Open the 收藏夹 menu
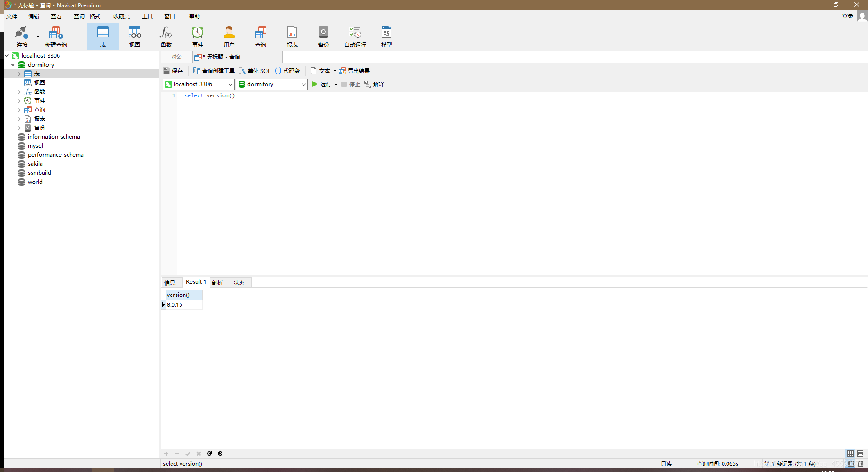The height and width of the screenshot is (472, 868). pos(122,16)
